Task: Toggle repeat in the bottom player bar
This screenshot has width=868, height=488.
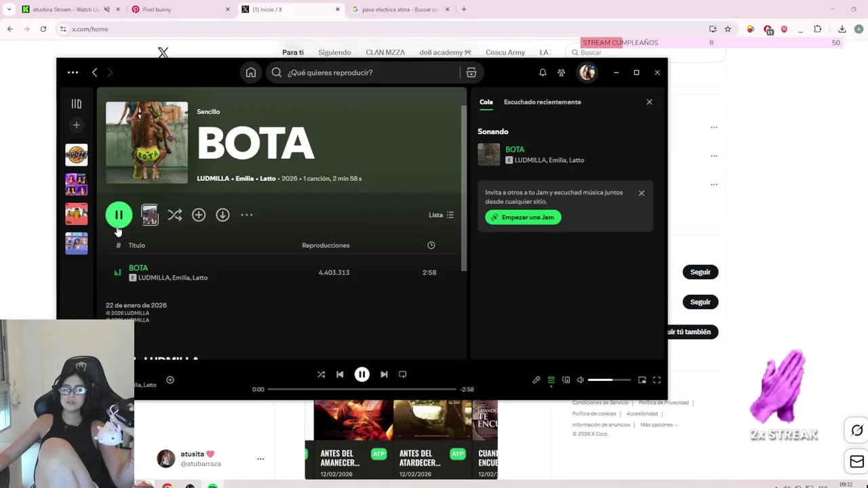Action: coord(403,374)
